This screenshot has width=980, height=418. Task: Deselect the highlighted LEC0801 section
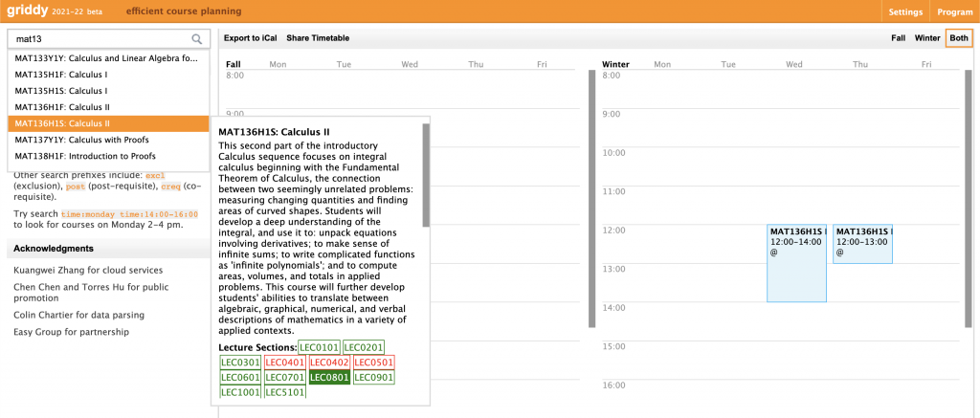[x=329, y=378]
